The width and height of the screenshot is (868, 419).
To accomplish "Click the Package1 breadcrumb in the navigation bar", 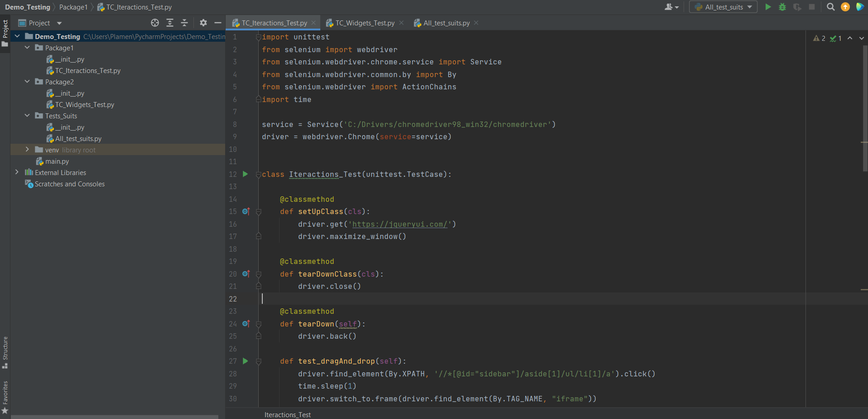I will (x=73, y=7).
